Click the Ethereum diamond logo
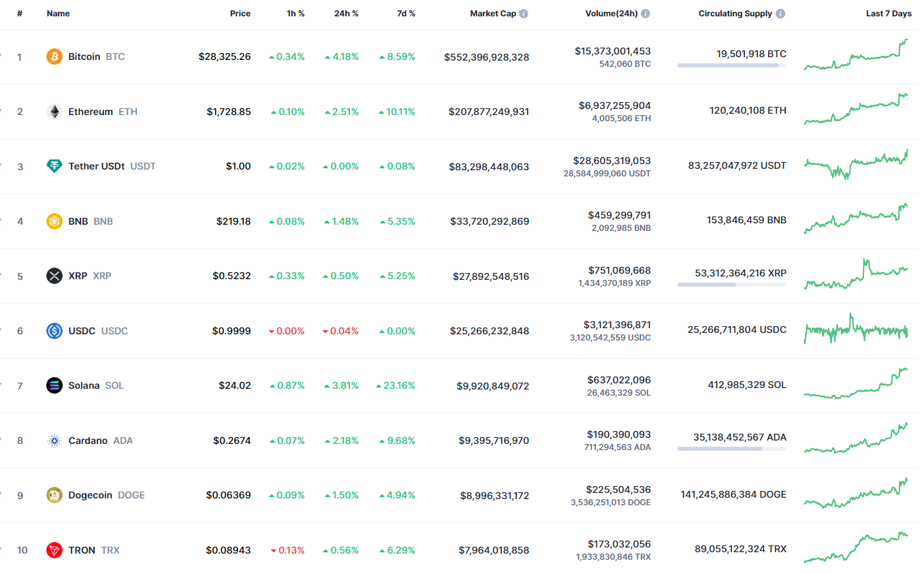This screenshot has height=574, width=924. 54,112
